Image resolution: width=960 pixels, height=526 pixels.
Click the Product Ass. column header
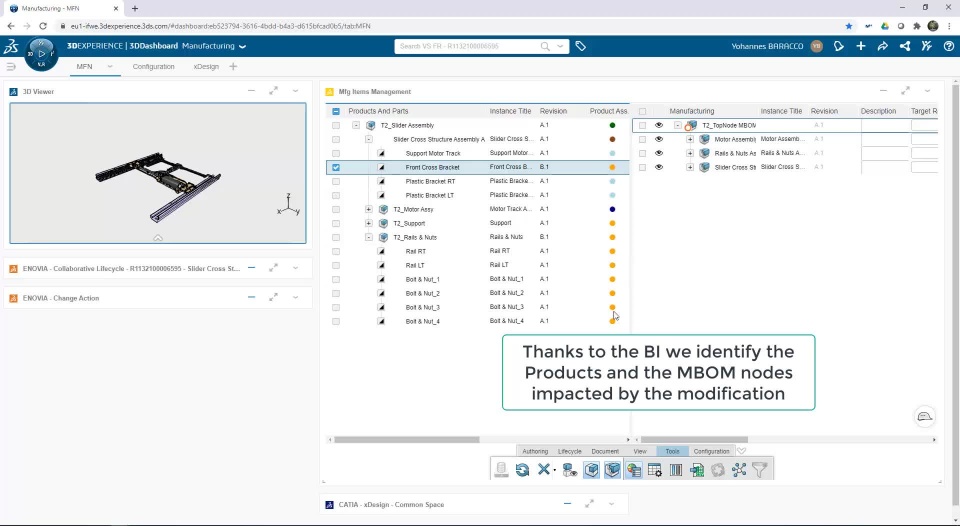coord(609,111)
